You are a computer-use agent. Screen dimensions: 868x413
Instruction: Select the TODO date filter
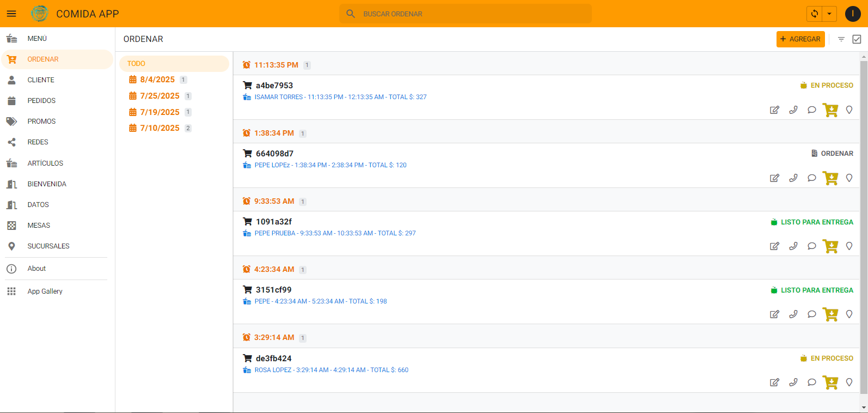tap(174, 64)
